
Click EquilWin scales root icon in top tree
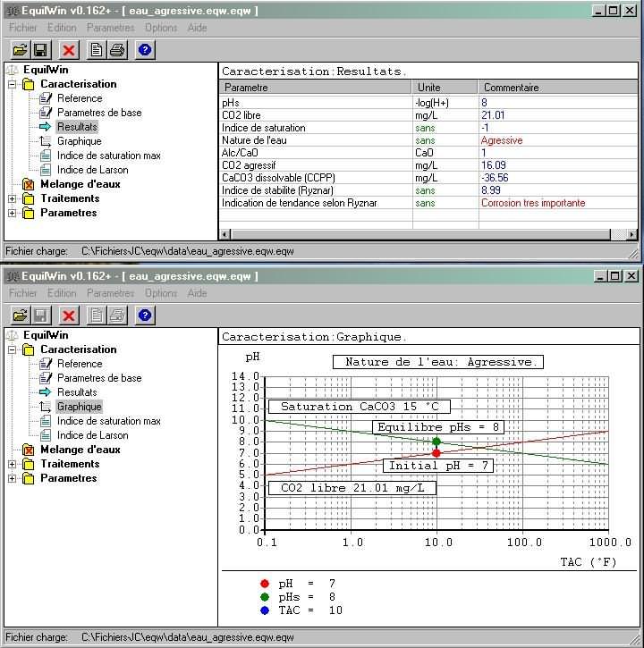coord(13,70)
